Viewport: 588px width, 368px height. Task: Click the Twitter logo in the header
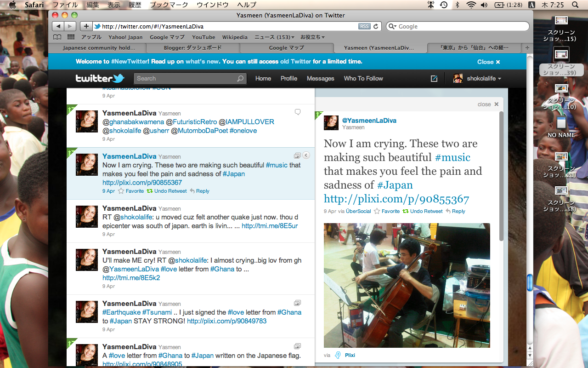coord(100,78)
